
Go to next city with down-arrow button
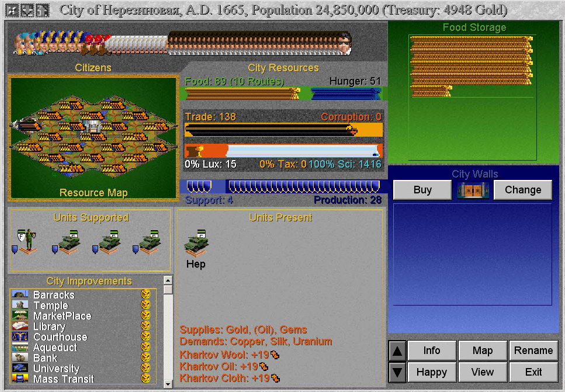(x=397, y=372)
